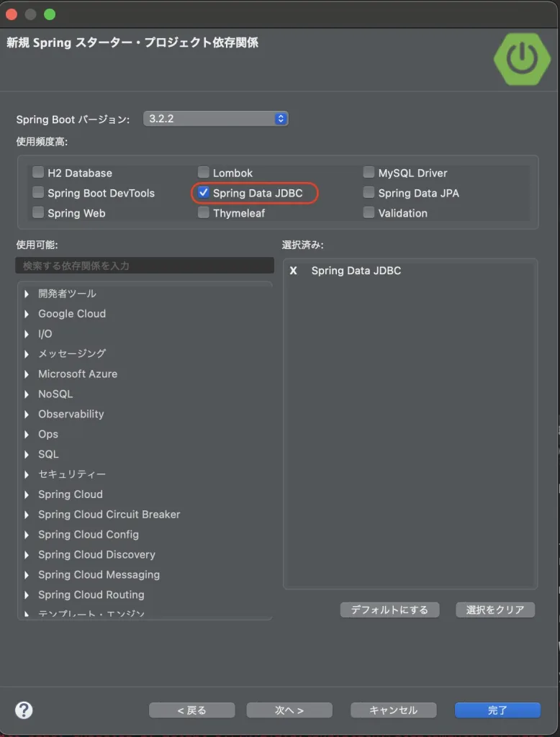Click デフォルトにする button

tap(390, 610)
